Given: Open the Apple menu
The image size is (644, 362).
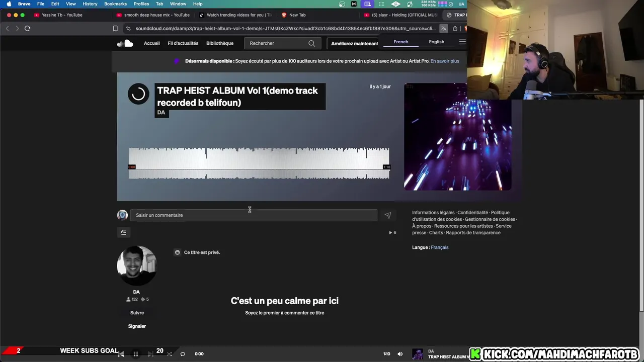Looking at the screenshot, I should point(9,4).
